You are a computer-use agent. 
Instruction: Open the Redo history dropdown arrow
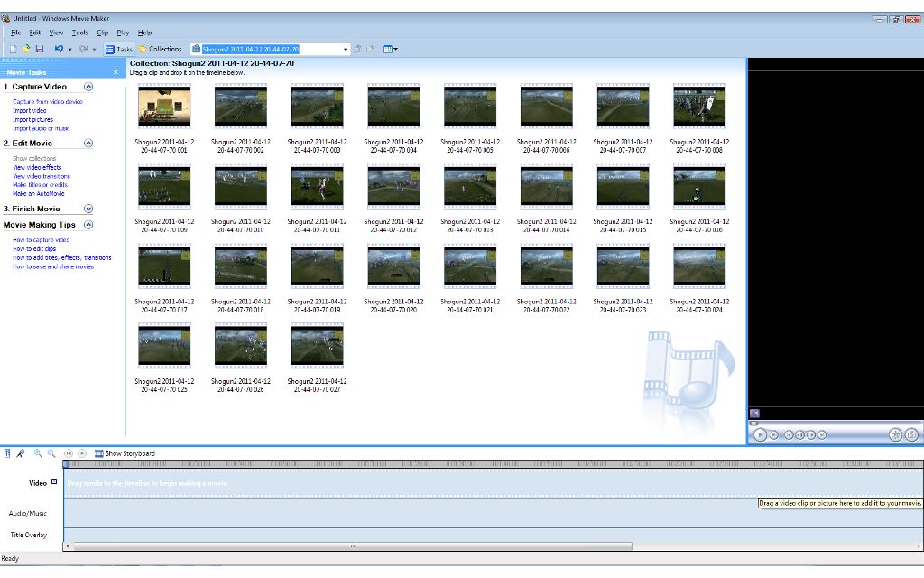(94, 50)
